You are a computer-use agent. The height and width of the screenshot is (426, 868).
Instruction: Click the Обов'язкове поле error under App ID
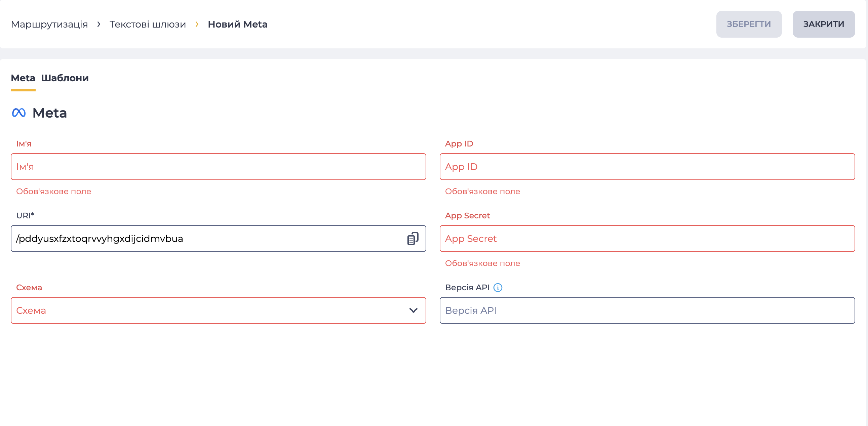pyautogui.click(x=482, y=191)
